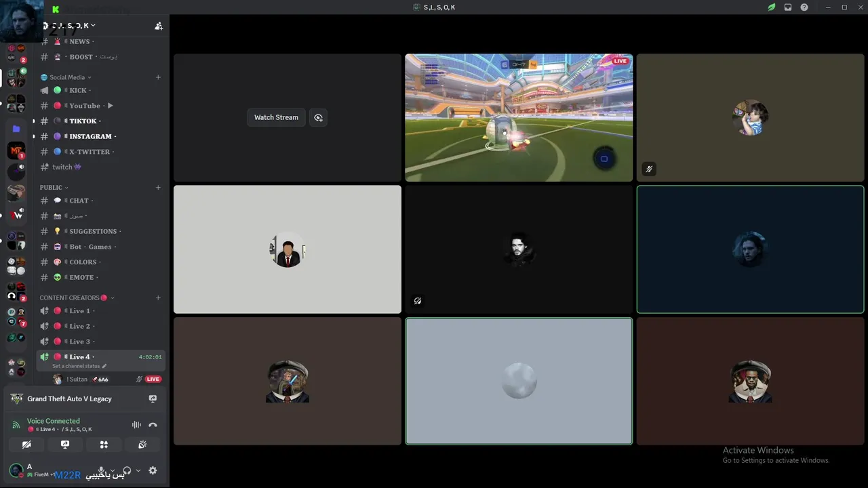Collapse the CONTENT CREATORS category
The width and height of the screenshot is (868, 488).
click(77, 298)
